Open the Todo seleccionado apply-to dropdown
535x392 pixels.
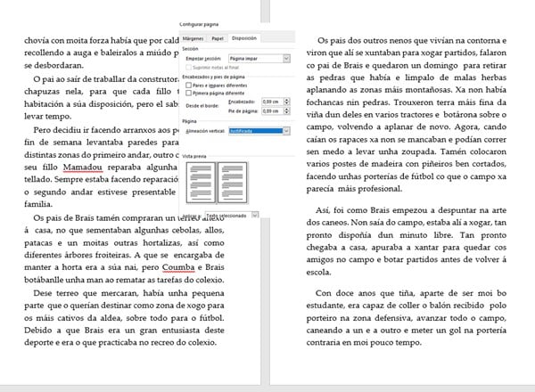point(256,214)
